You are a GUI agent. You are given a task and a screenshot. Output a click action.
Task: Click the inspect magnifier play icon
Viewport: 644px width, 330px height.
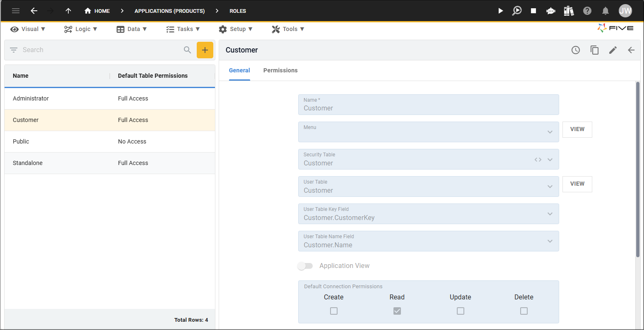click(517, 11)
